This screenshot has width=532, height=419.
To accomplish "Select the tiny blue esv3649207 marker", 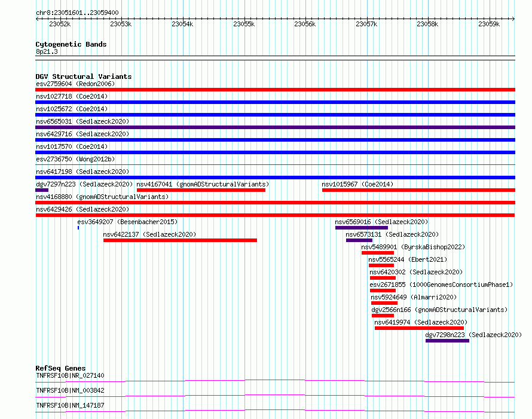I will point(78,228).
